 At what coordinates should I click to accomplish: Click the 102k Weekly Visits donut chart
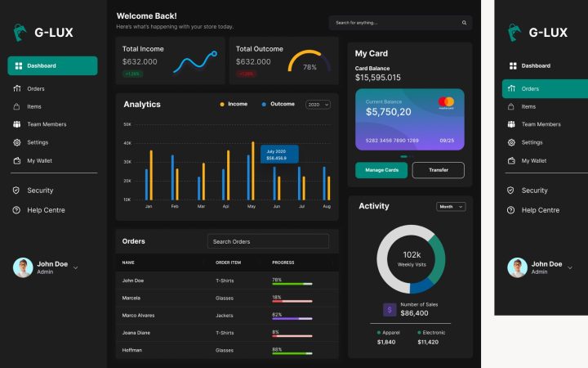pos(412,259)
